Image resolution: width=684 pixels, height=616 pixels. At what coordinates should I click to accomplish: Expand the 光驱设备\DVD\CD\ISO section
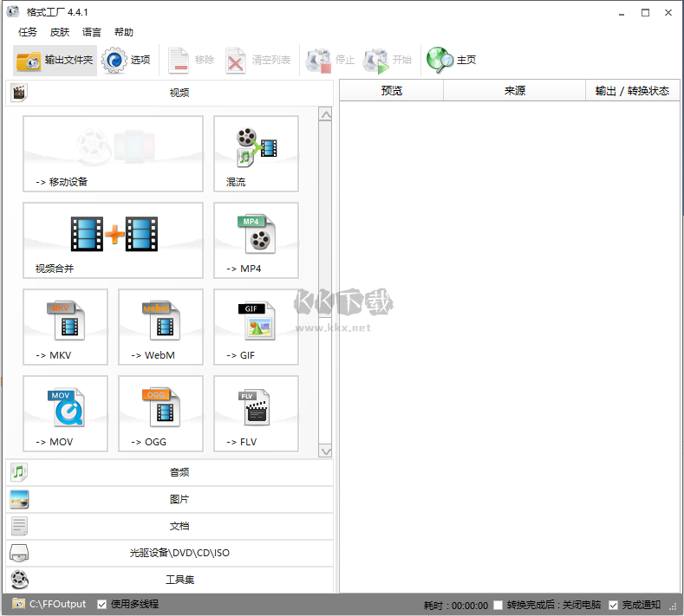tap(170, 553)
